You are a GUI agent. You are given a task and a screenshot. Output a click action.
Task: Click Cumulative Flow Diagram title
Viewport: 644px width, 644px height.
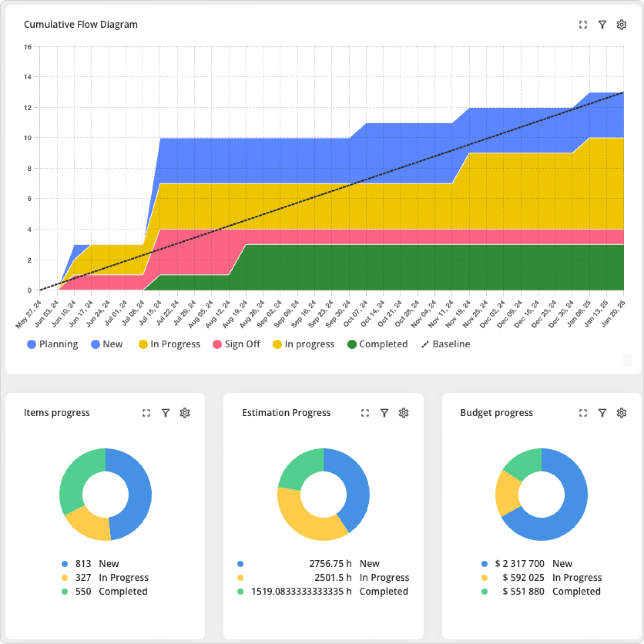click(81, 25)
